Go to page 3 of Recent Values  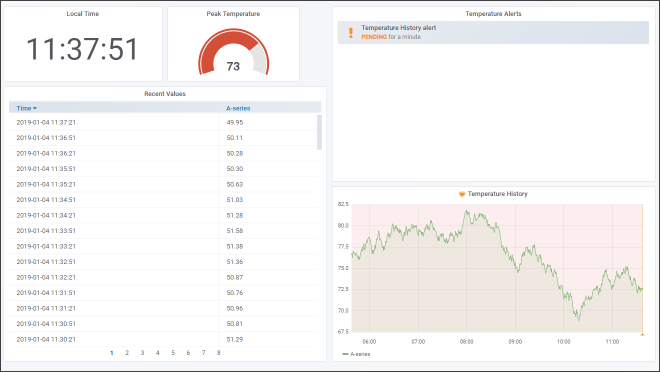[142, 353]
